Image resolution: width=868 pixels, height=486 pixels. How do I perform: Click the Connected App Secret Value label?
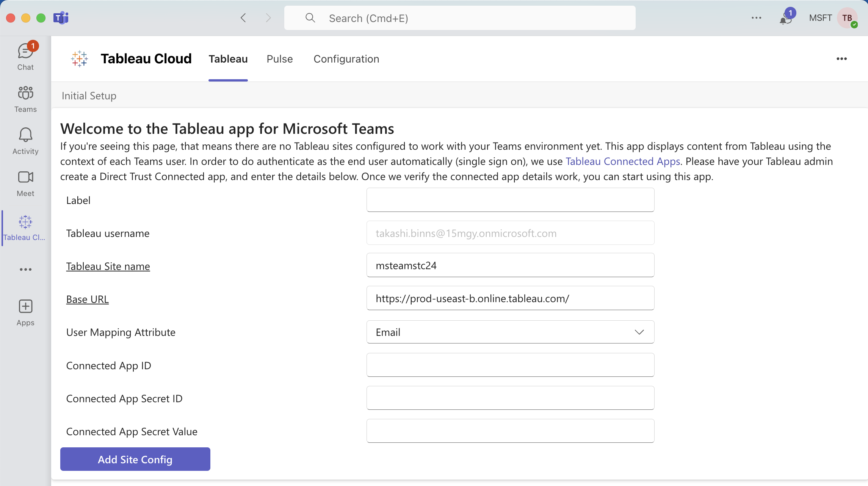point(132,431)
